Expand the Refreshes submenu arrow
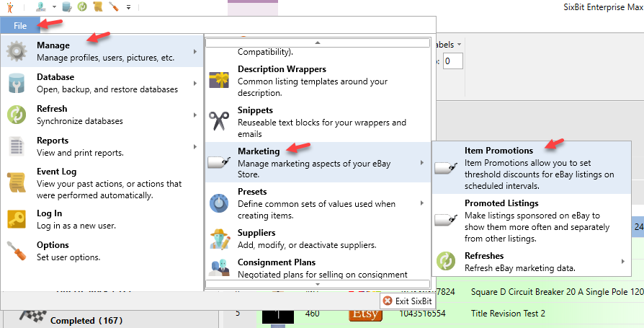 click(623, 262)
